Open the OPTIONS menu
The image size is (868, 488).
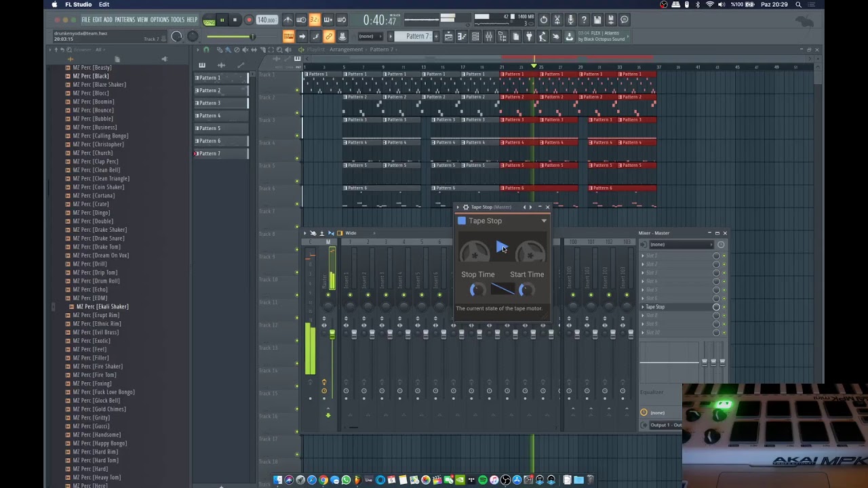click(x=159, y=20)
